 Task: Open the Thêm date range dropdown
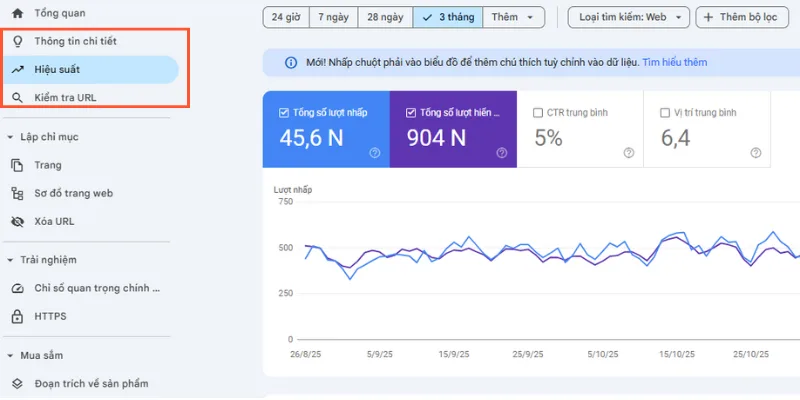point(513,17)
